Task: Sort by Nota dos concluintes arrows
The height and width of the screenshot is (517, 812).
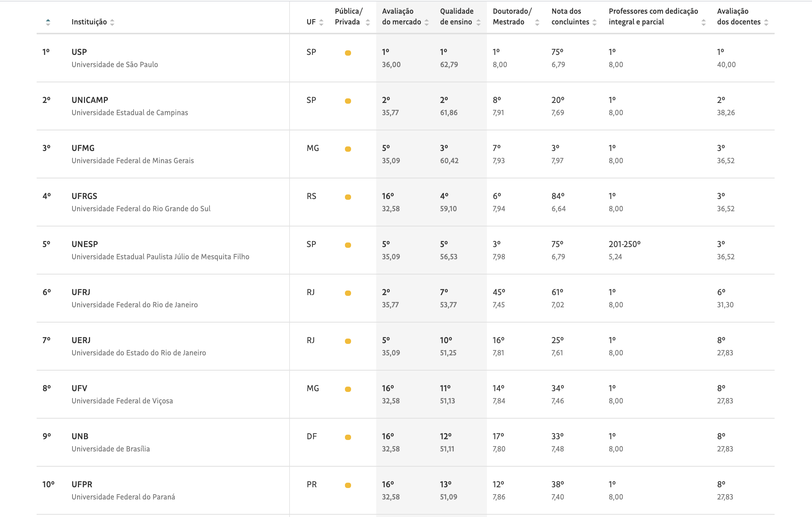Action: tap(594, 22)
